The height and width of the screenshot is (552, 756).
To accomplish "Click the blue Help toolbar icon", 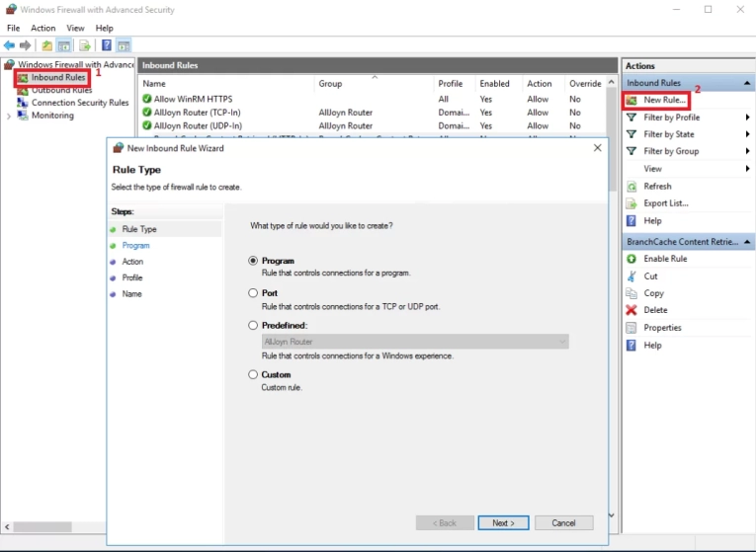I will coord(106,45).
